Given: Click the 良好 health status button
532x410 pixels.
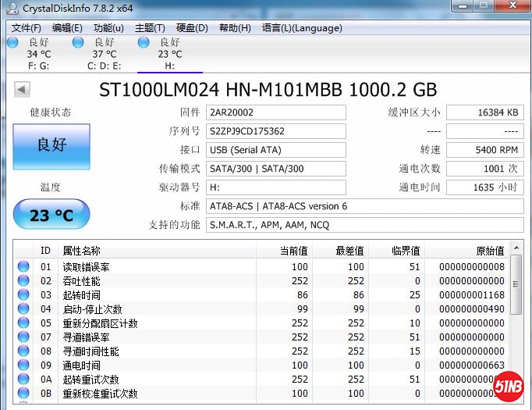Looking at the screenshot, I should pos(51,145).
